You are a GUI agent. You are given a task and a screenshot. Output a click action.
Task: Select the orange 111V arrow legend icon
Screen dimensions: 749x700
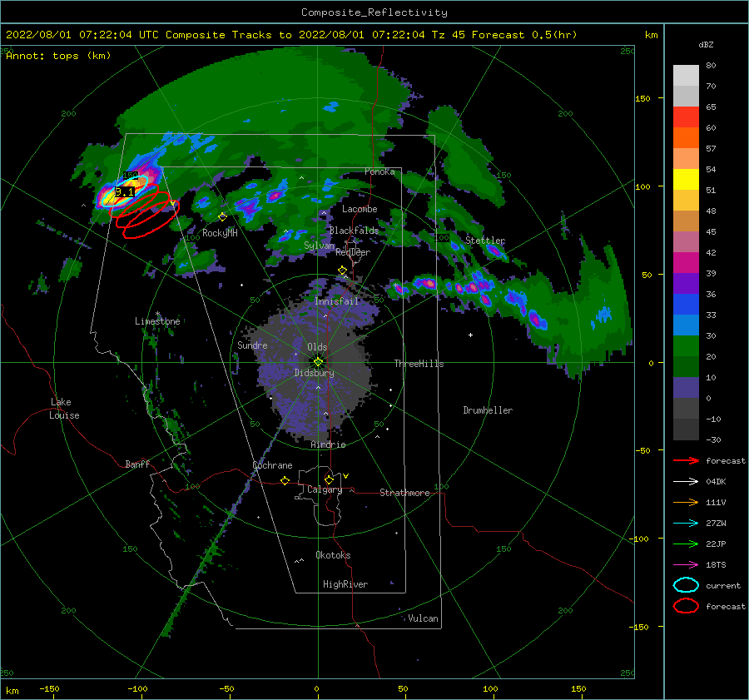(x=686, y=502)
